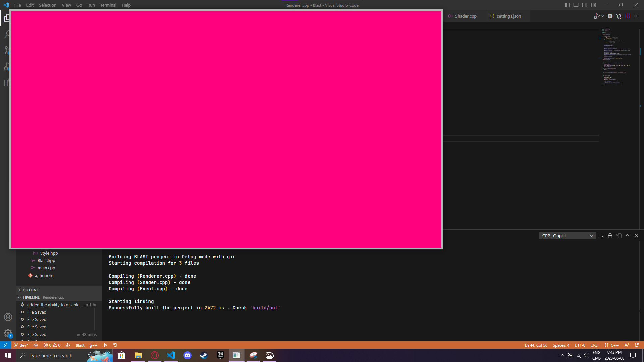The width and height of the screenshot is (644, 362).
Task: Open notifications bell in status bar
Action: 637,345
